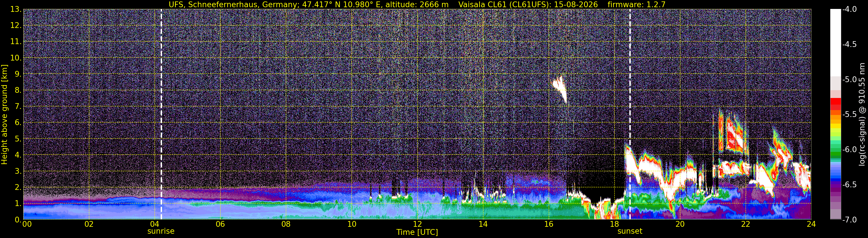Click the 'firmware: 1.2.7' label
This screenshot has width=868, height=238.
point(637,4)
